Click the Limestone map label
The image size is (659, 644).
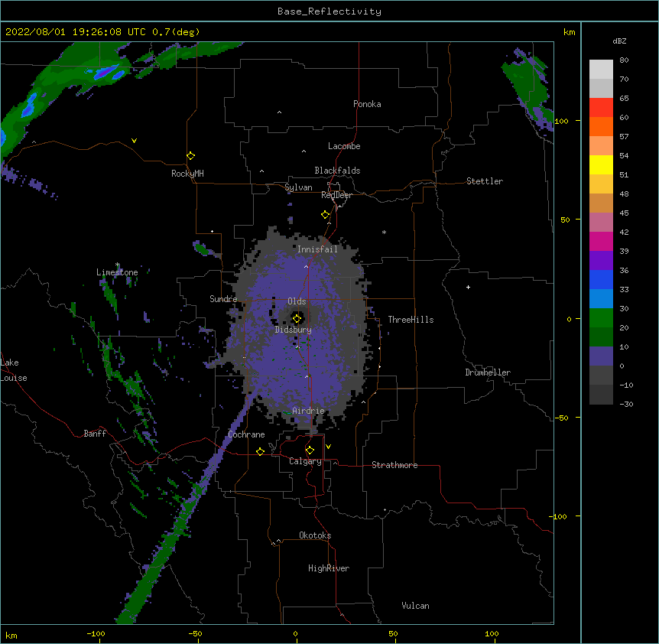pyautogui.click(x=117, y=272)
